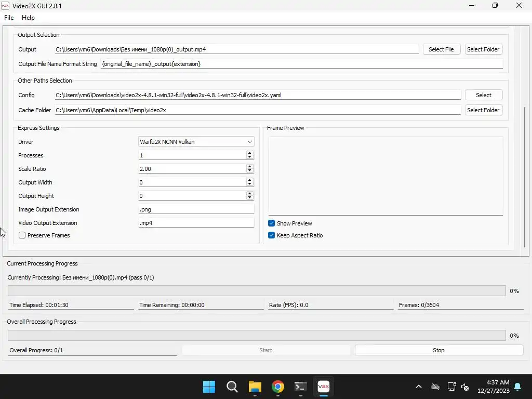Click the overall processing progress bar
The width and height of the screenshot is (532, 399).
click(x=257, y=336)
